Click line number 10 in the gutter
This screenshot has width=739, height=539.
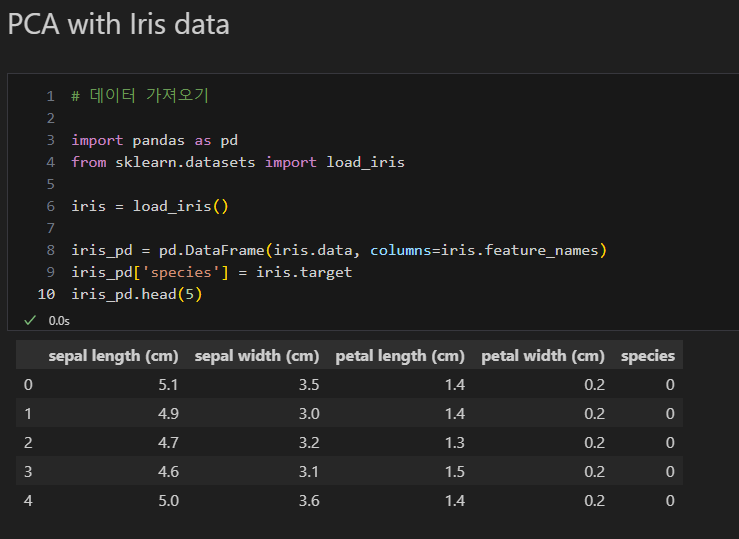[x=46, y=294]
